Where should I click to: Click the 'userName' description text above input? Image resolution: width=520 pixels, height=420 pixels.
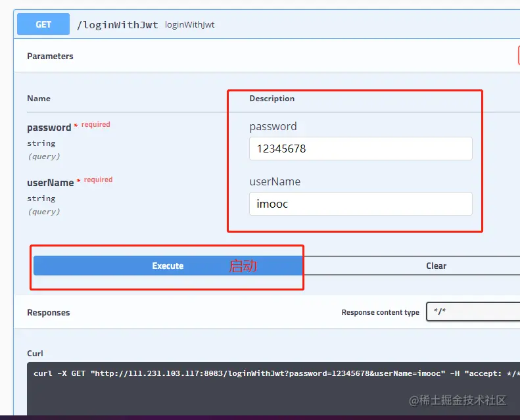[275, 181]
